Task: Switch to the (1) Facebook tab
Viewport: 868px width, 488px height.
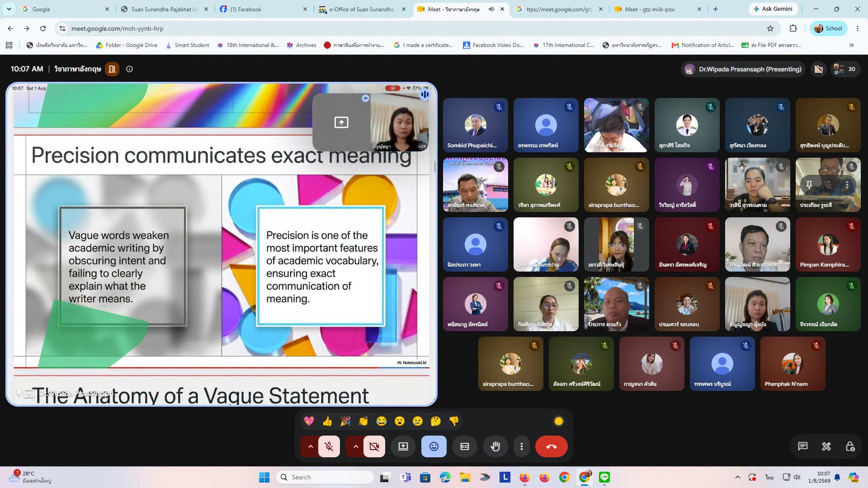Action: click(x=262, y=9)
